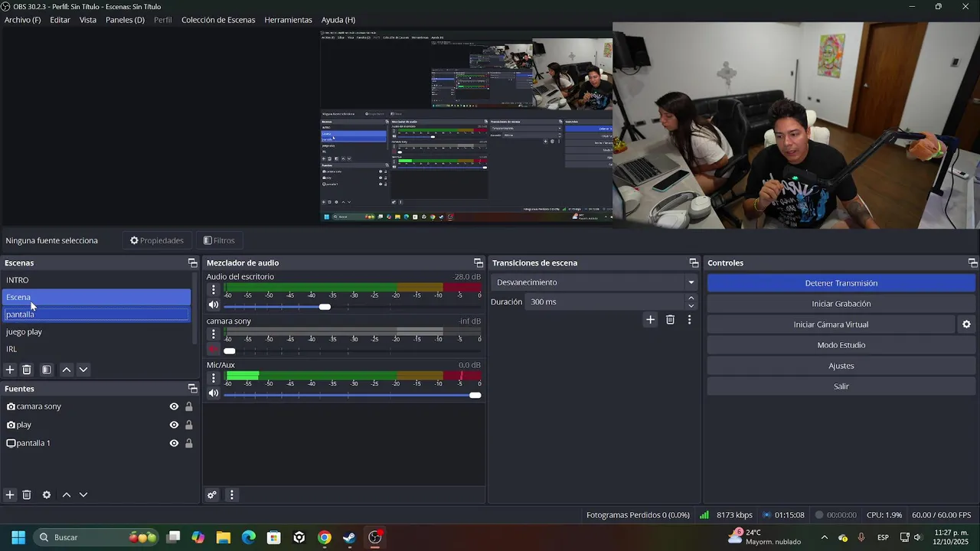Open Ajustes settings
This screenshot has height=551, width=980.
tap(841, 366)
